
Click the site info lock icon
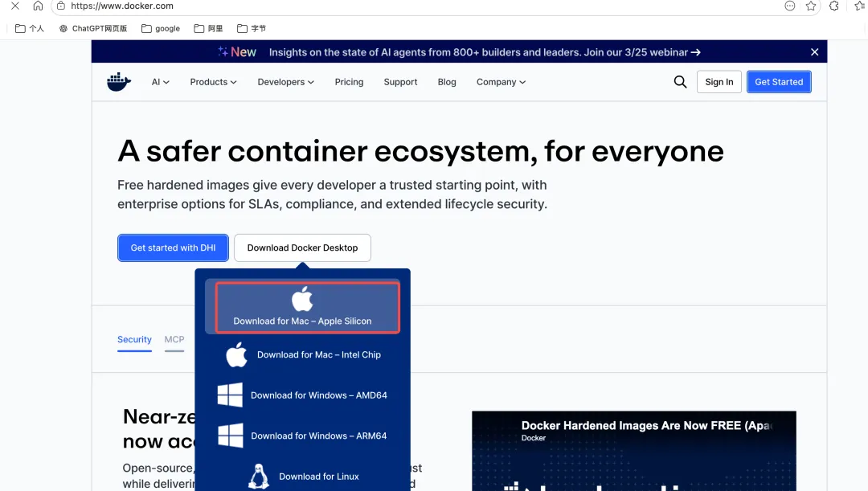click(61, 6)
